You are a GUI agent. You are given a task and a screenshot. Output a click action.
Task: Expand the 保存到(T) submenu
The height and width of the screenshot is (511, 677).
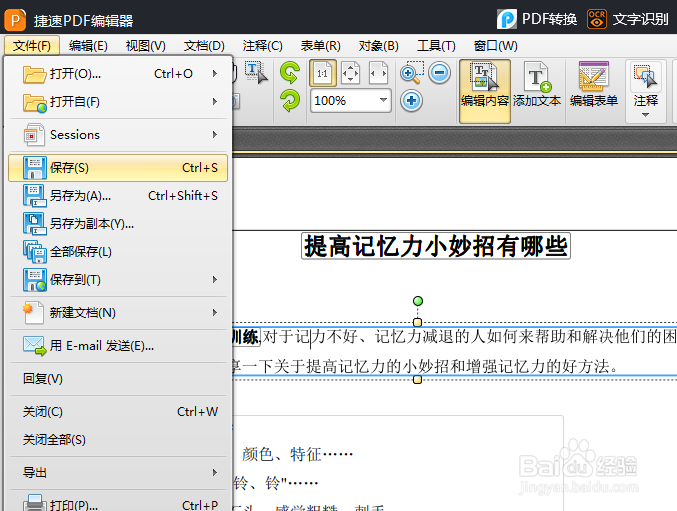pos(118,280)
